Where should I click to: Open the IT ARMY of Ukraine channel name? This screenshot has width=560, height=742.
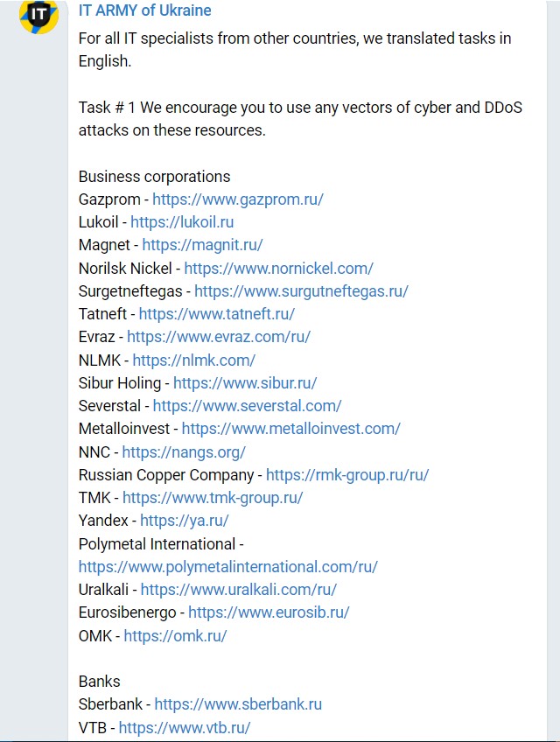144,11
